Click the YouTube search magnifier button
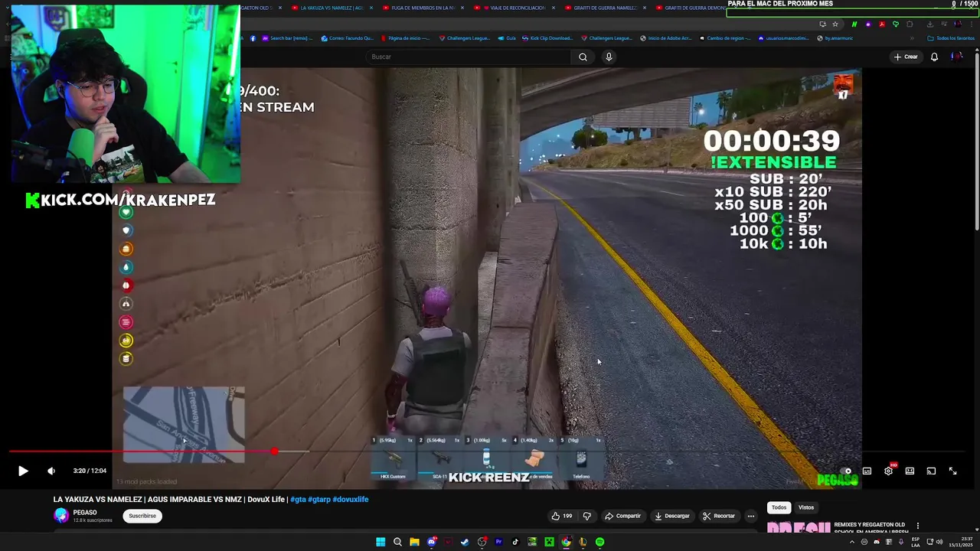This screenshot has height=551, width=980. click(x=583, y=57)
